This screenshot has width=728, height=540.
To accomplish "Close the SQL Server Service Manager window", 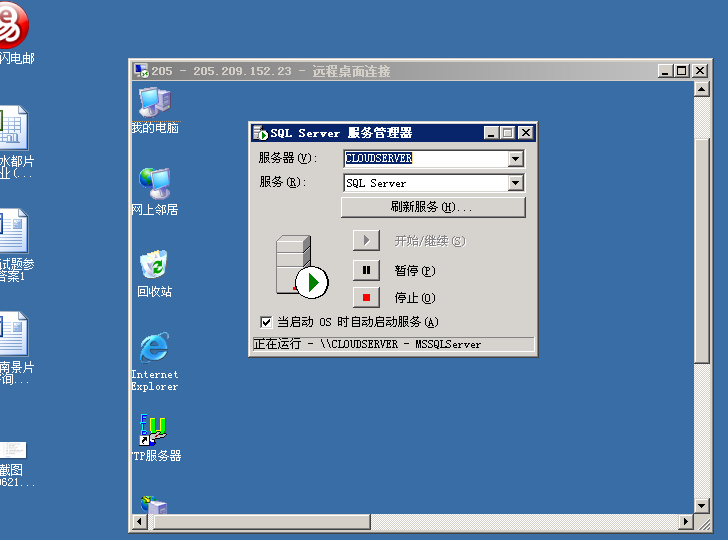I will 526,133.
